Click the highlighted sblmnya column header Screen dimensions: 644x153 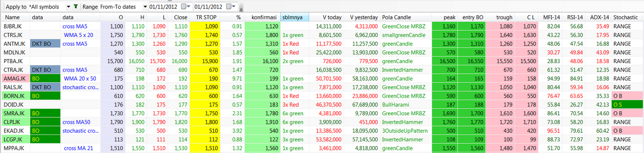[295, 17]
